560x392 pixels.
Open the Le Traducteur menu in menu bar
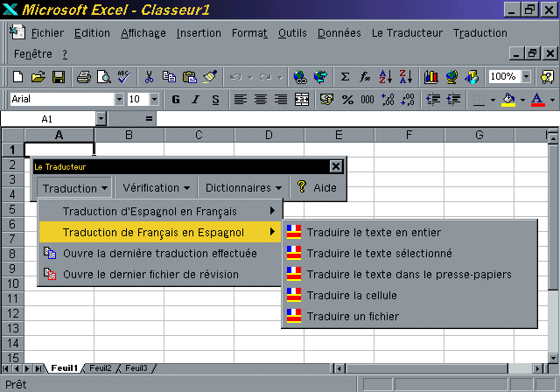pos(407,33)
